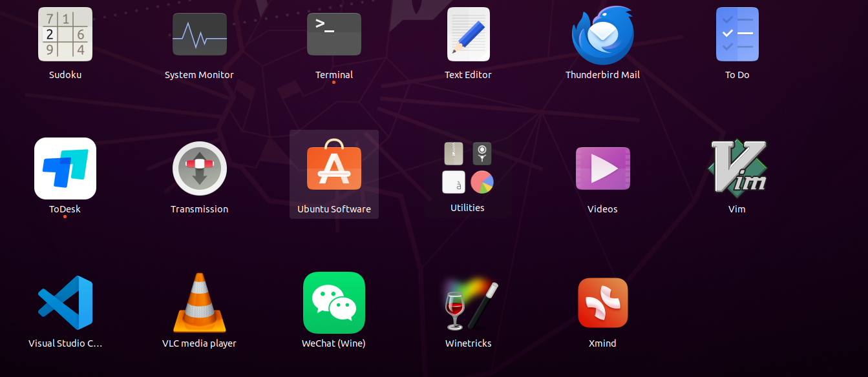The image size is (868, 377).
Task: Click the "Videos" label text
Action: pyautogui.click(x=602, y=209)
